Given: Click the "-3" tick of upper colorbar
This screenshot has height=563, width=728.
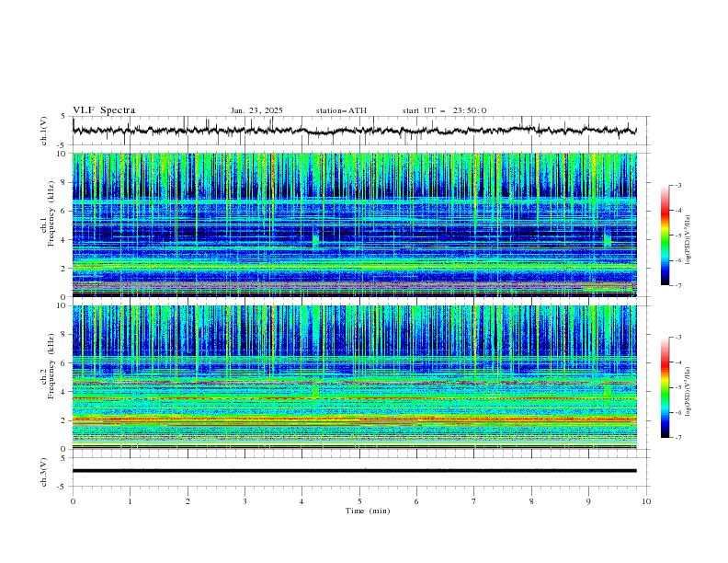Looking at the screenshot, I should pyautogui.click(x=678, y=185).
